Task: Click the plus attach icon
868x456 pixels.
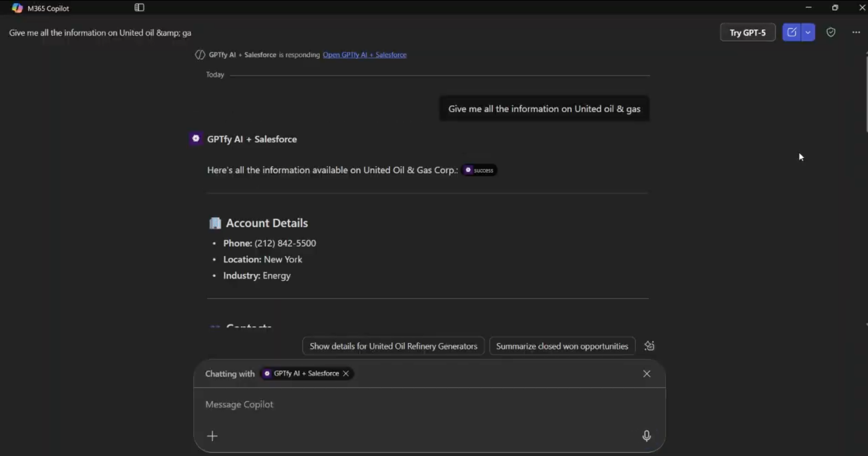Action: point(212,436)
